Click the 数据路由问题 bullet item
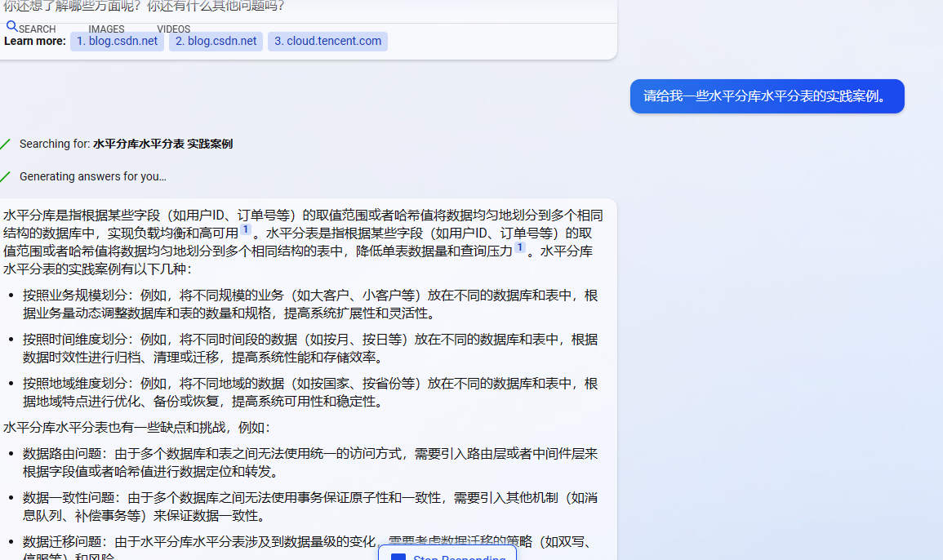This screenshot has height=560, width=943. [x=310, y=462]
